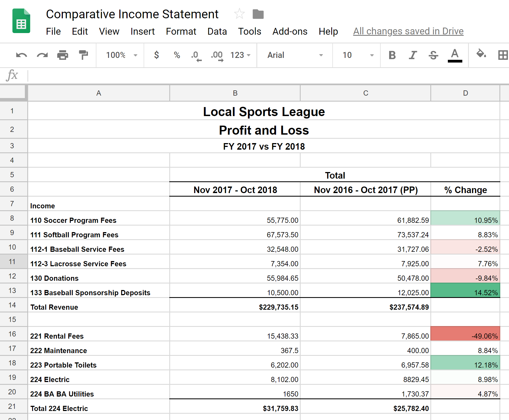Screen dimensions: 509x420
Task: Open the View menu
Action: click(109, 31)
